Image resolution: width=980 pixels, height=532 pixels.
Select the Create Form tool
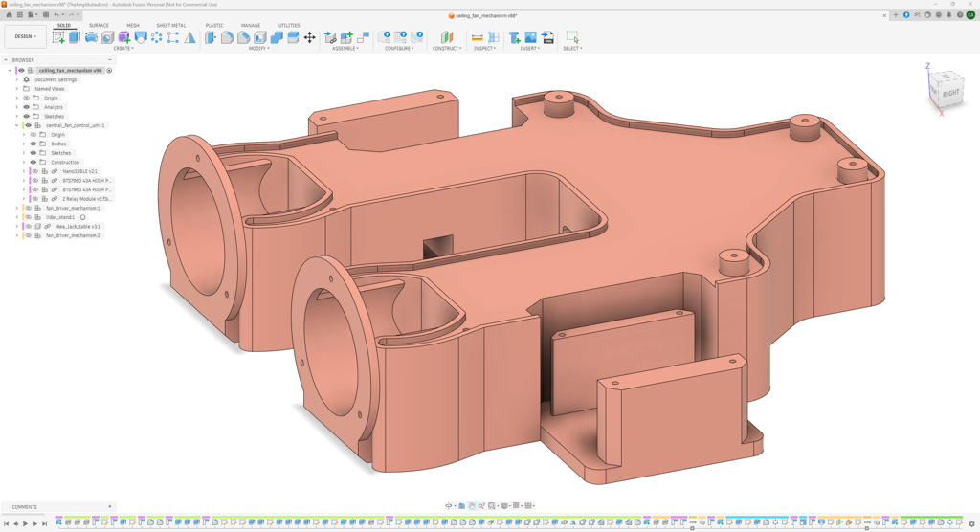pyautogui.click(x=123, y=37)
